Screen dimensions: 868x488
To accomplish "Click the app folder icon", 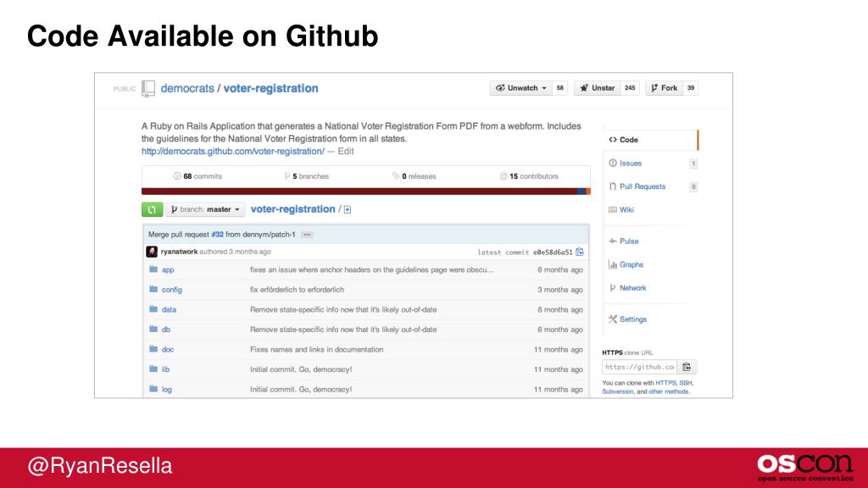I will (x=153, y=269).
